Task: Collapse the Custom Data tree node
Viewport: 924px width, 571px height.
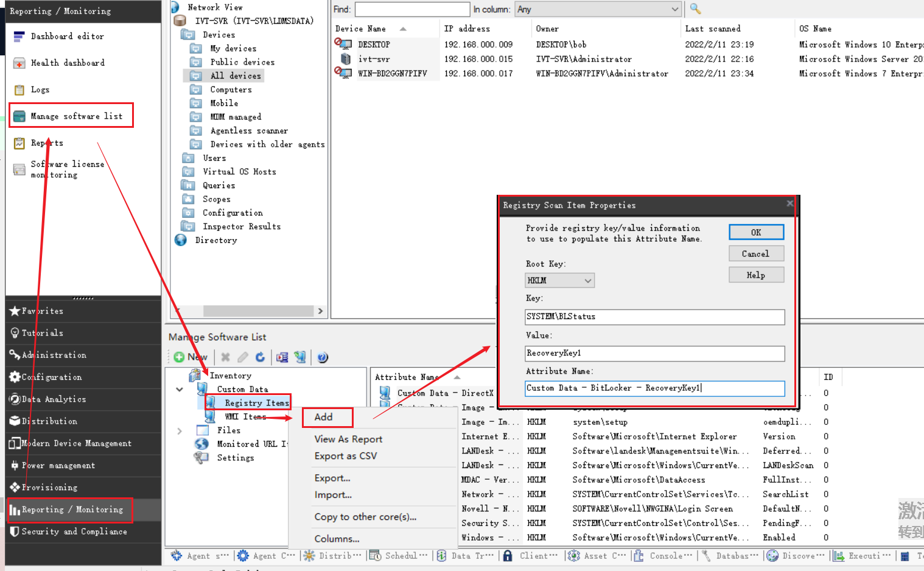Action: pyautogui.click(x=180, y=390)
